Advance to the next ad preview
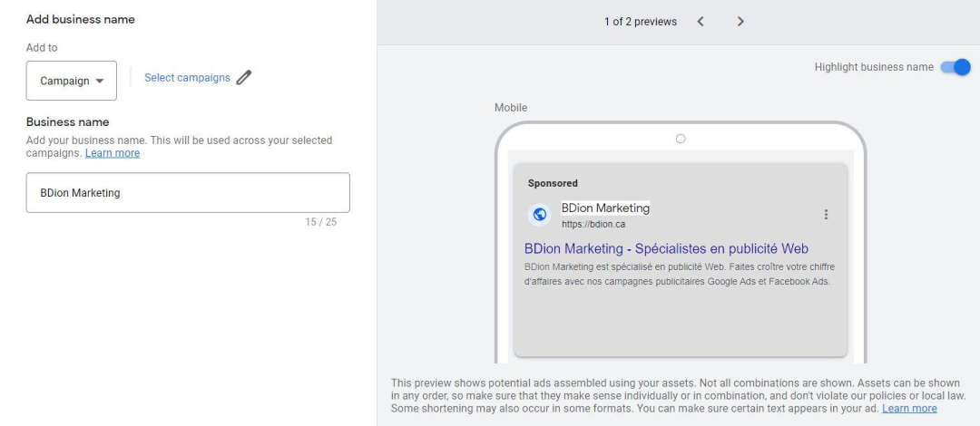 740,22
